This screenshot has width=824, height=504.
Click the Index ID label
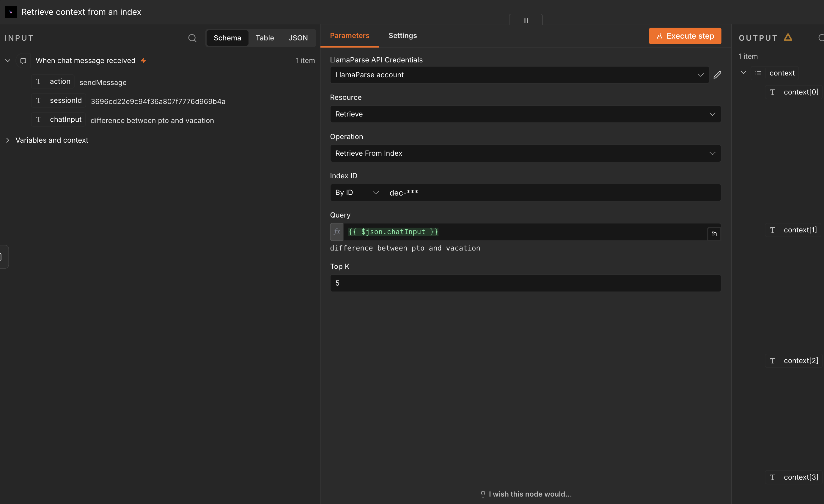(343, 176)
